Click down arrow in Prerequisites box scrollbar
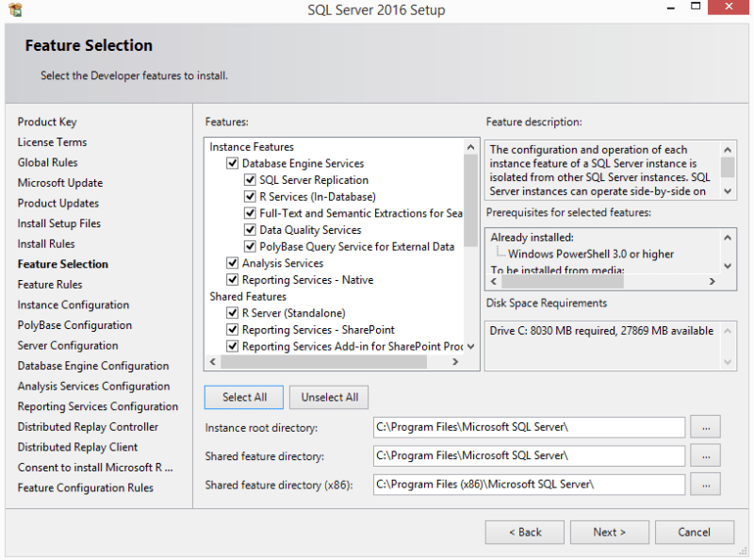 [x=728, y=266]
